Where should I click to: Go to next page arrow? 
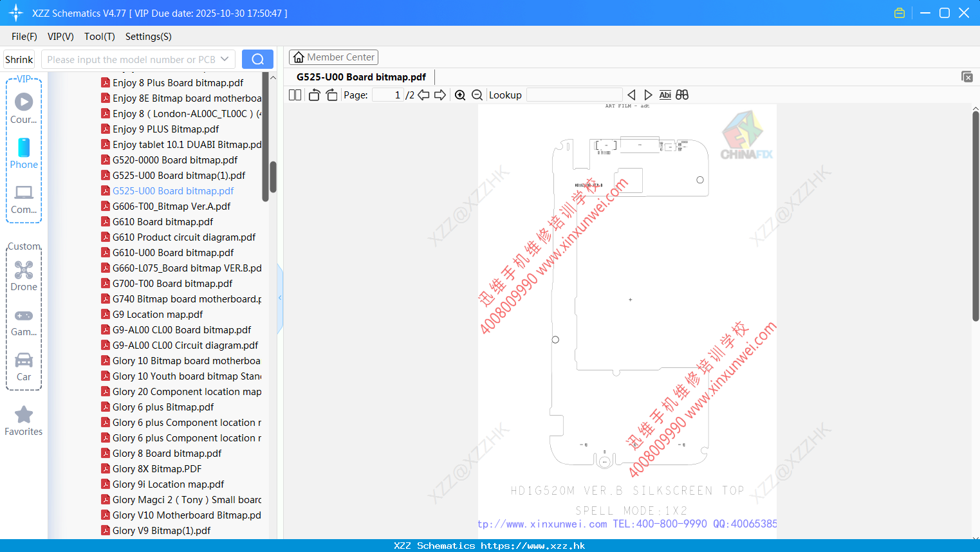click(x=440, y=95)
